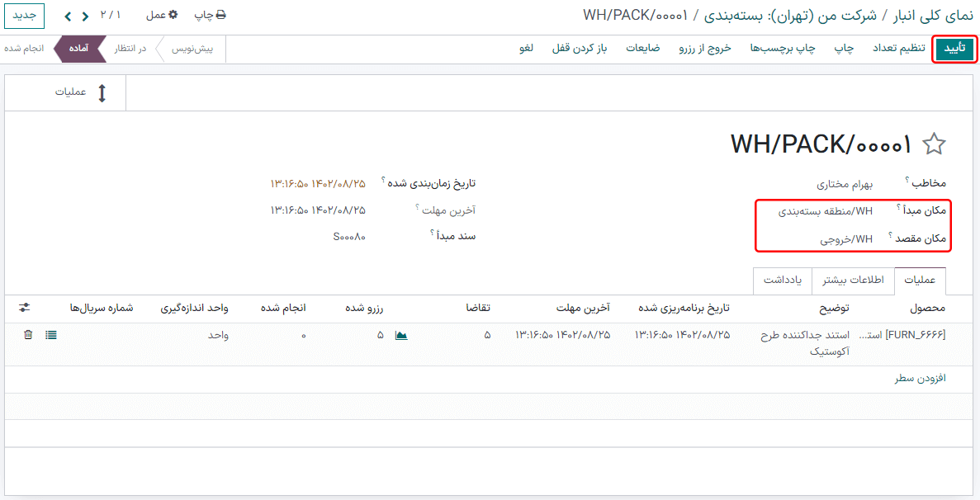Open the عملیات stat button with arrows
Image resolution: width=980 pixels, height=500 pixels.
(x=65, y=93)
